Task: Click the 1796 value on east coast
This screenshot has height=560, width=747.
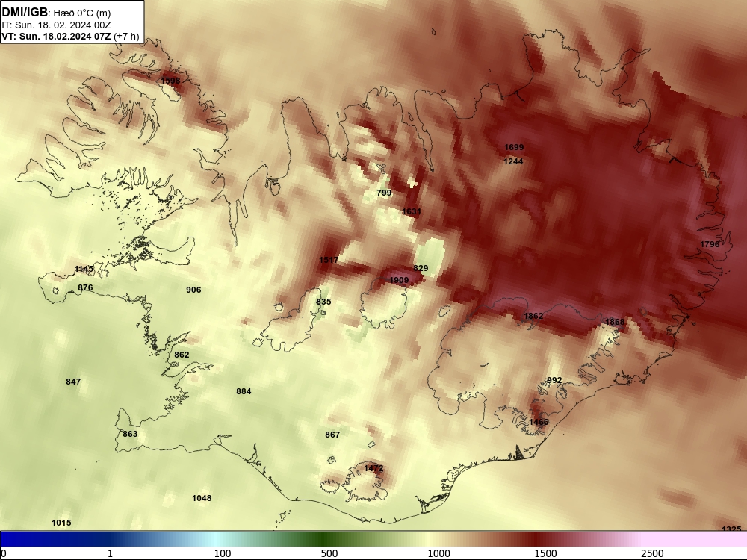Action: coord(710,244)
